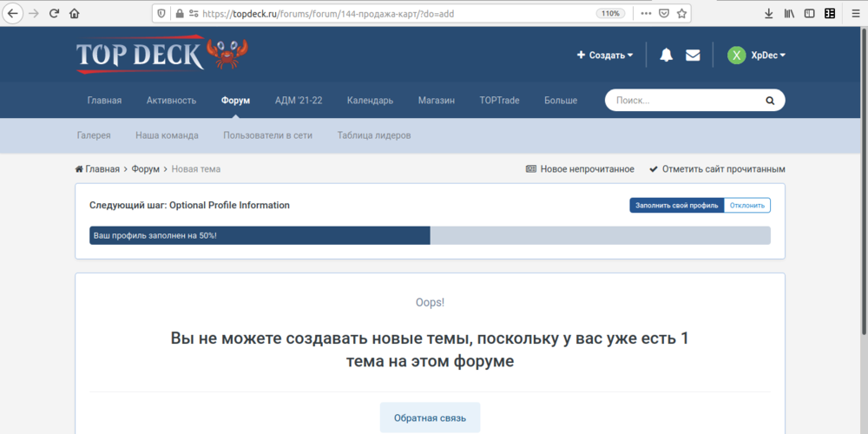Click the Top Deck crab logo

pos(162,55)
